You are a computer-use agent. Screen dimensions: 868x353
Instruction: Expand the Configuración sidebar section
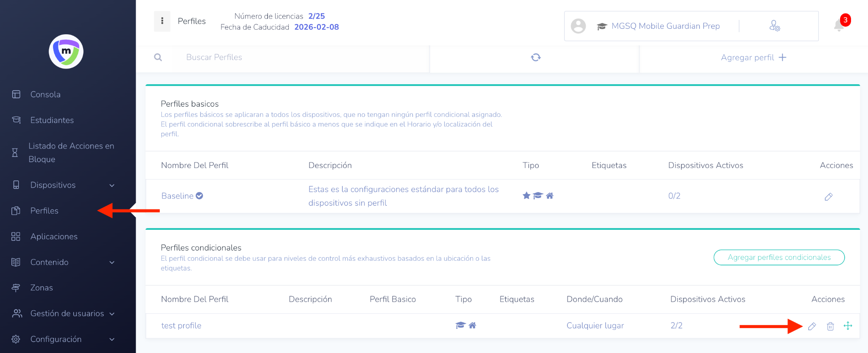click(112, 339)
